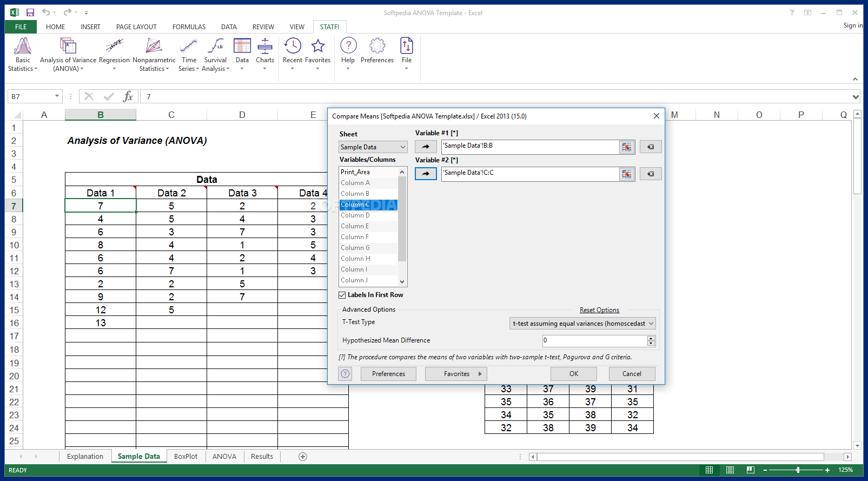868x481 pixels.
Task: Click Cancel button in dialog
Action: click(632, 374)
